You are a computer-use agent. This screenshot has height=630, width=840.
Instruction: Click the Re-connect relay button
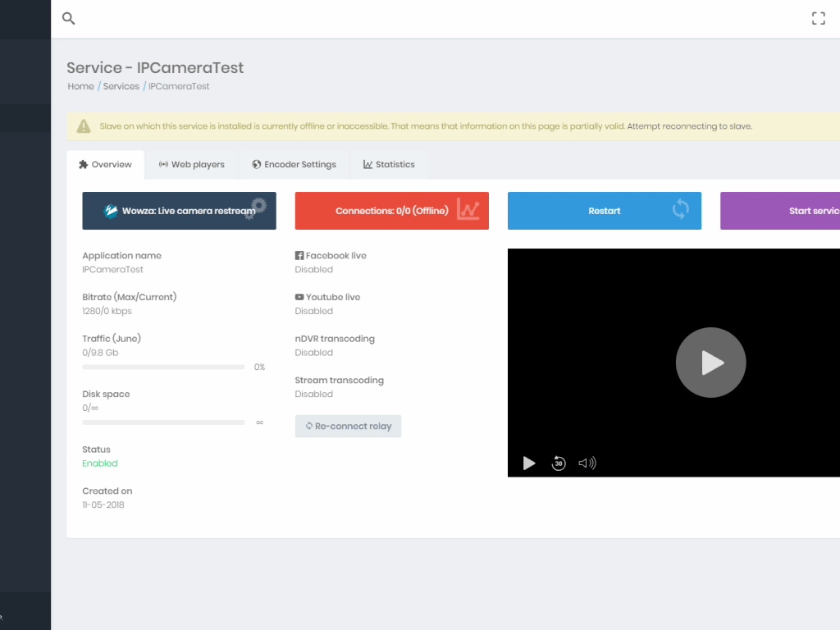[348, 426]
